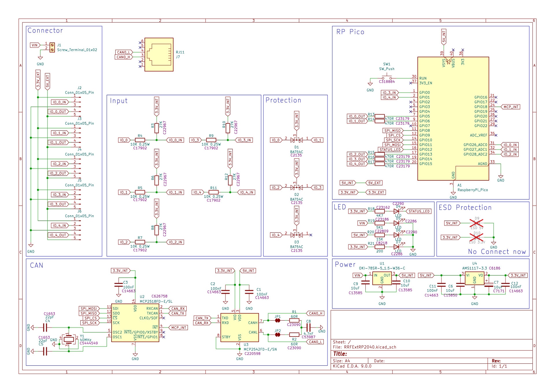The width and height of the screenshot is (555, 392).
Task: Select the C9 10uF capacitor symbol
Action: coord(365,283)
